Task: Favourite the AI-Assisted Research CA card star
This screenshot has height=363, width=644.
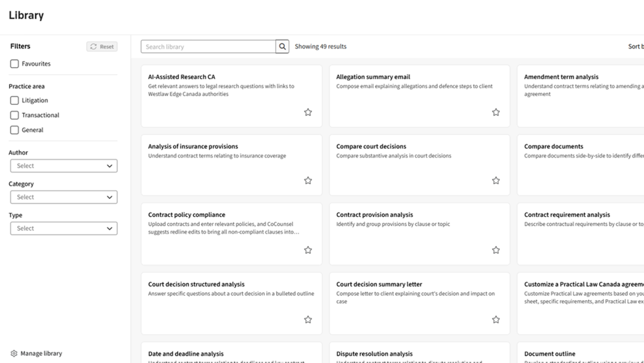Action: tap(308, 112)
